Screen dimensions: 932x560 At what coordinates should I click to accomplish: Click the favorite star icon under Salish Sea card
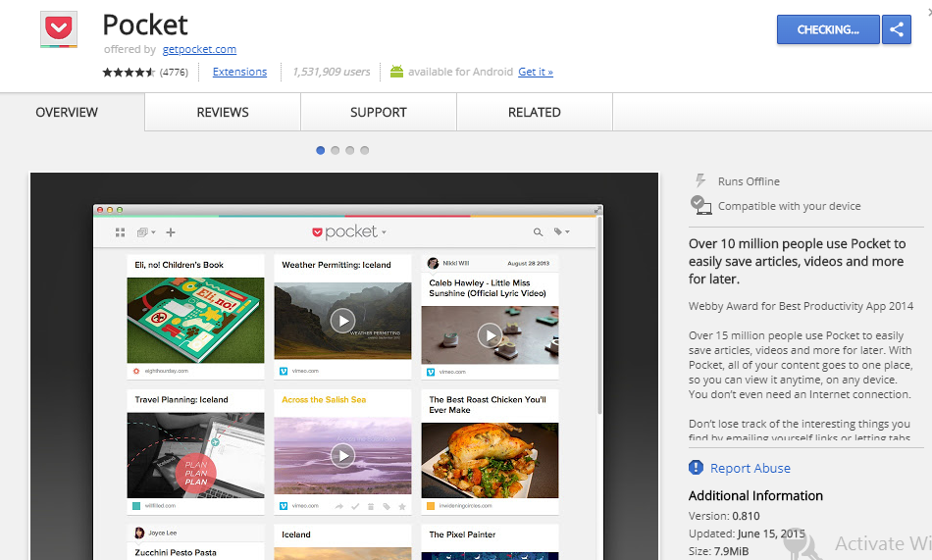[x=402, y=506]
